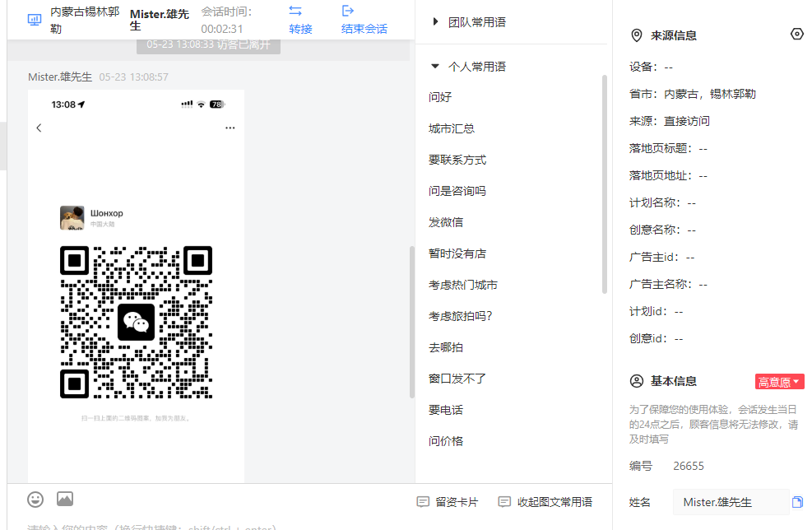Click the 留资卡片 card icon
The height and width of the screenshot is (530, 812).
(x=423, y=501)
